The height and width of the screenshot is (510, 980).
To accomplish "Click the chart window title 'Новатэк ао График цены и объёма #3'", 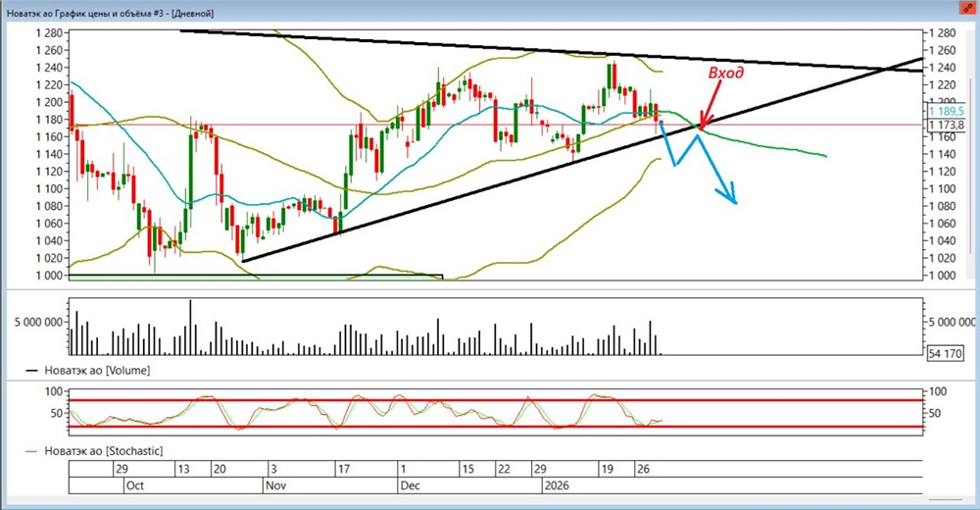I will point(87,13).
